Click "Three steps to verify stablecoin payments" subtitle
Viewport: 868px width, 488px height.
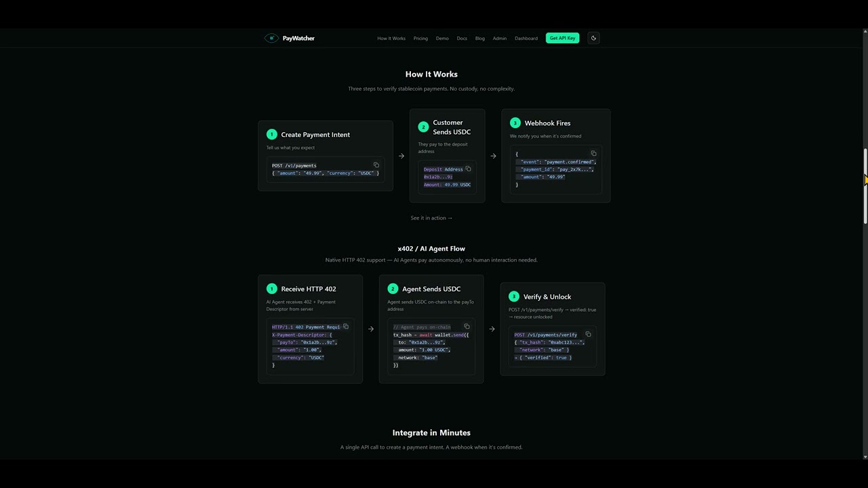point(431,89)
